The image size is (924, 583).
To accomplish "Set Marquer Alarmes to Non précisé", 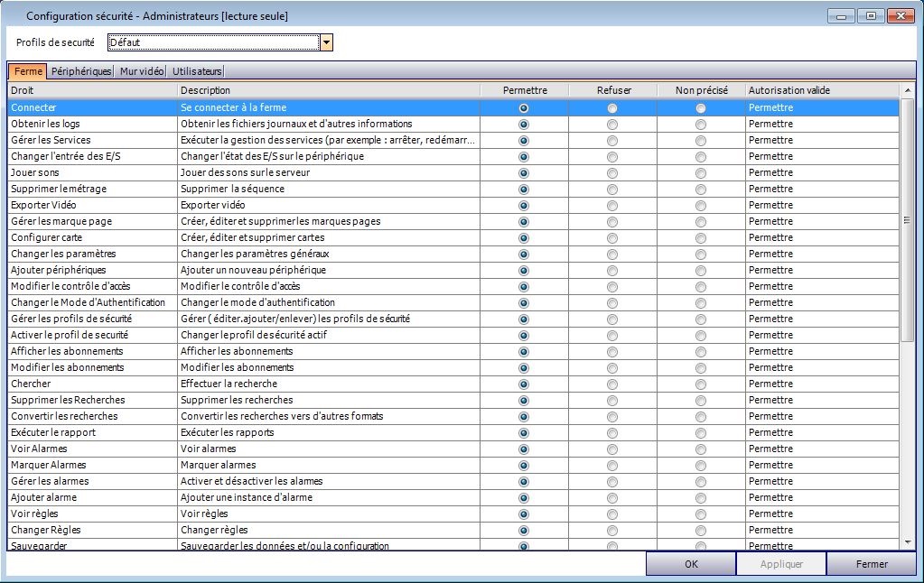I will click(701, 466).
